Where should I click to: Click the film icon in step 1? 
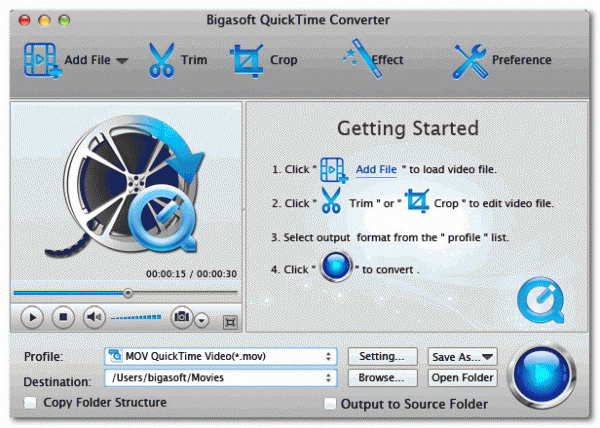pos(334,170)
